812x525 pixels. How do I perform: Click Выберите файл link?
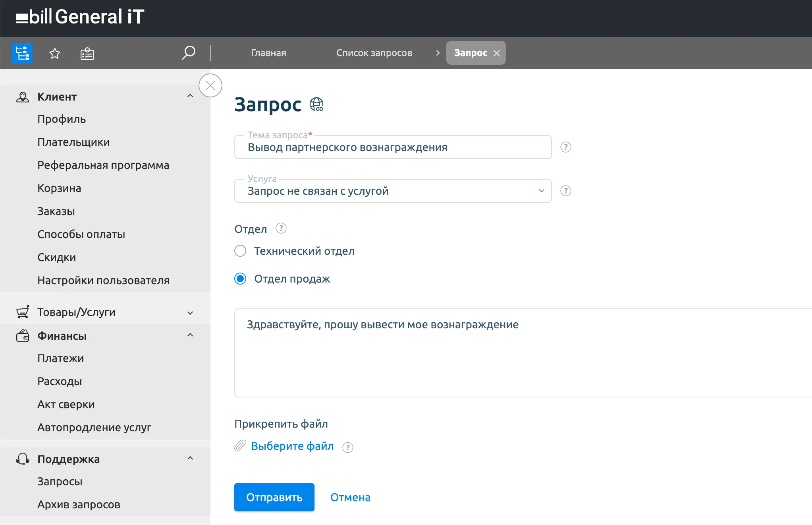pyautogui.click(x=292, y=446)
